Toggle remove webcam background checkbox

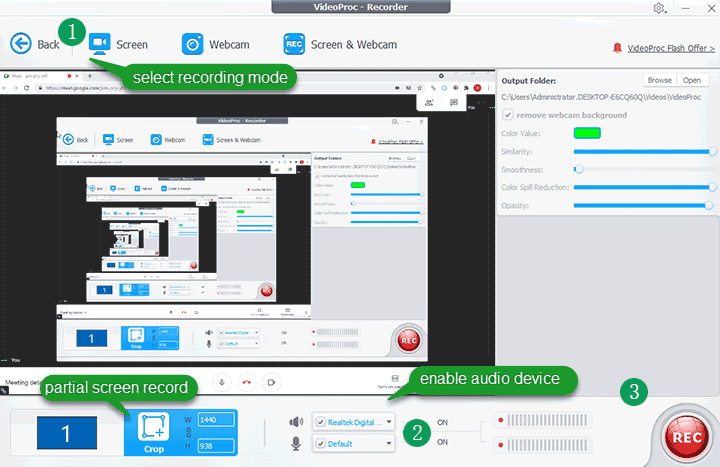508,115
